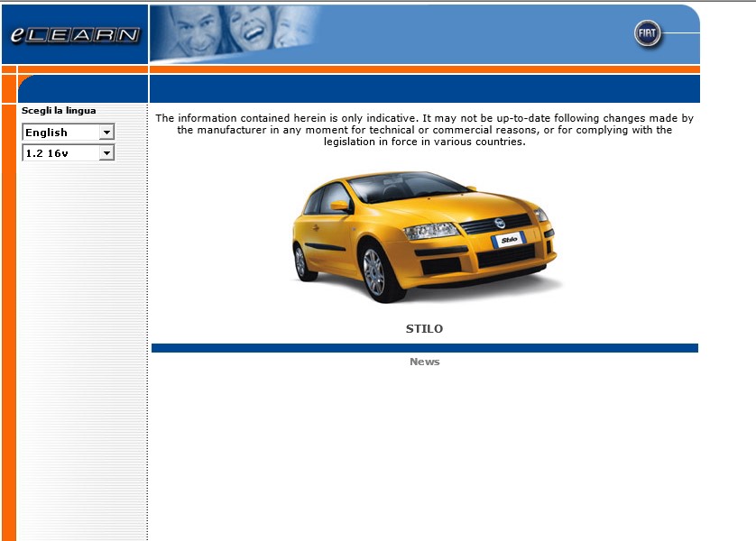
Task: Click the header banner faces photo
Action: coord(236,33)
